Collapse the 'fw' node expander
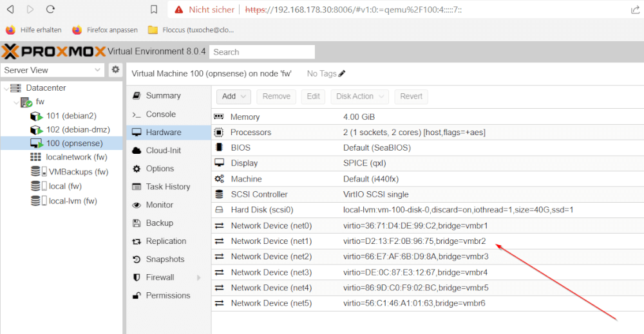This screenshot has width=644, height=334. point(16,102)
